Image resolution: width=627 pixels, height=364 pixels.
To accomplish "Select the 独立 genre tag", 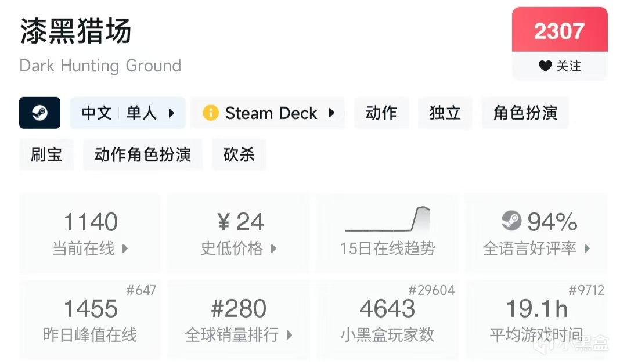I will tap(445, 113).
